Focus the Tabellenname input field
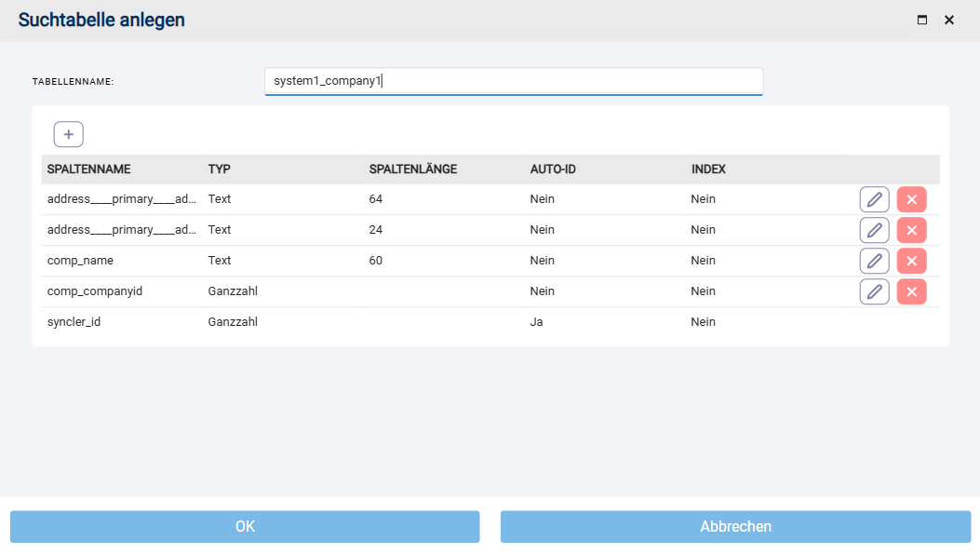The height and width of the screenshot is (554, 980). pos(513,81)
